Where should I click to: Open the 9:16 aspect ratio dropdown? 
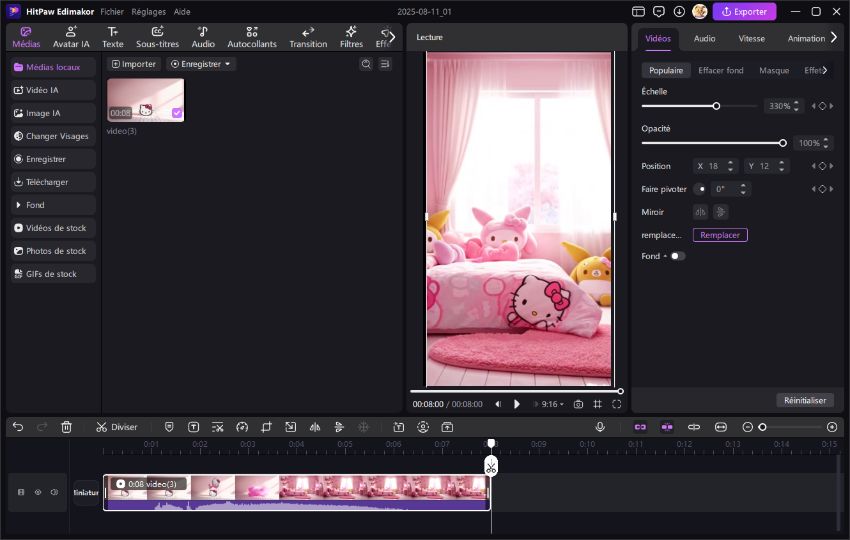click(x=552, y=404)
